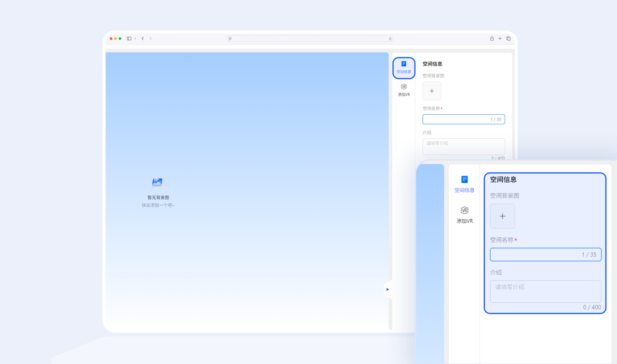Select 添加VR in the enlarged panel
617x364 pixels.
pyautogui.click(x=464, y=215)
